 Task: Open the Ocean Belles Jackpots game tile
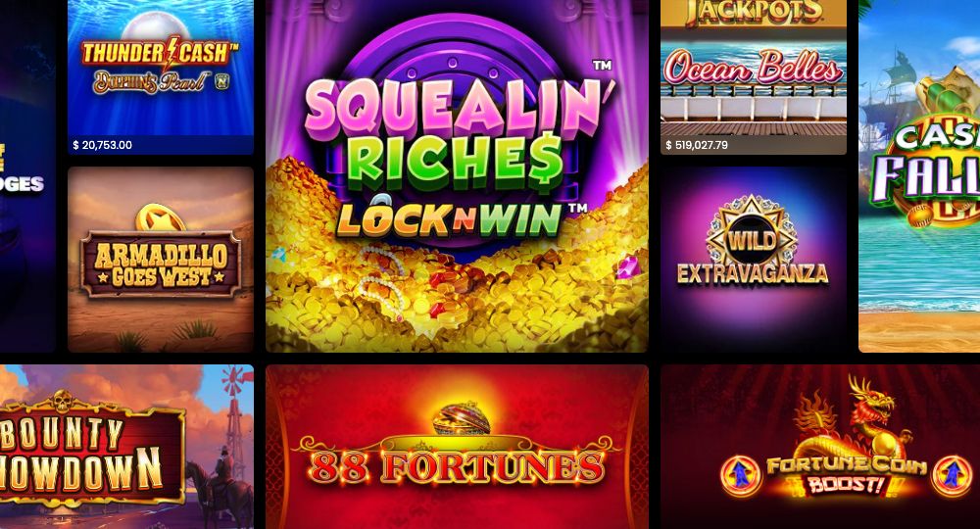coord(753,76)
